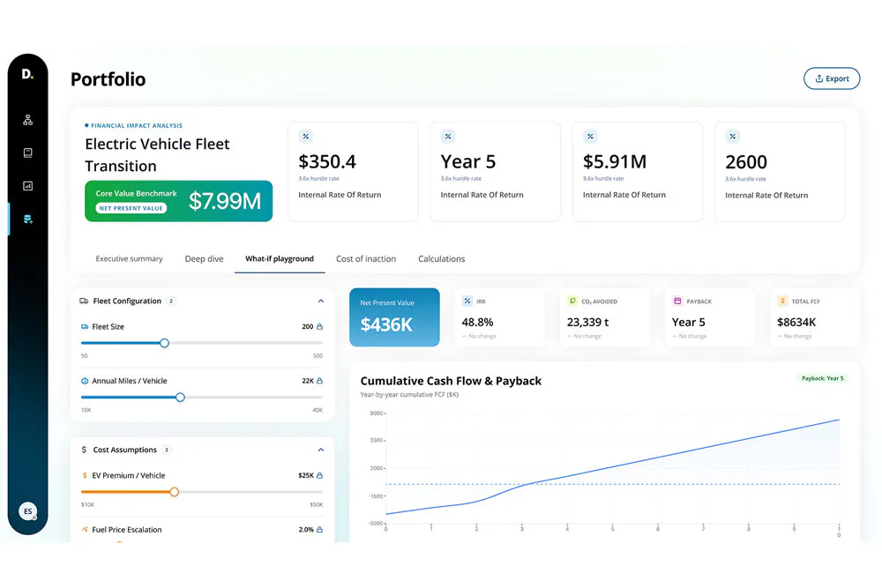Switch to Executive summary tab
The width and height of the screenshot is (882, 588).
[129, 258]
